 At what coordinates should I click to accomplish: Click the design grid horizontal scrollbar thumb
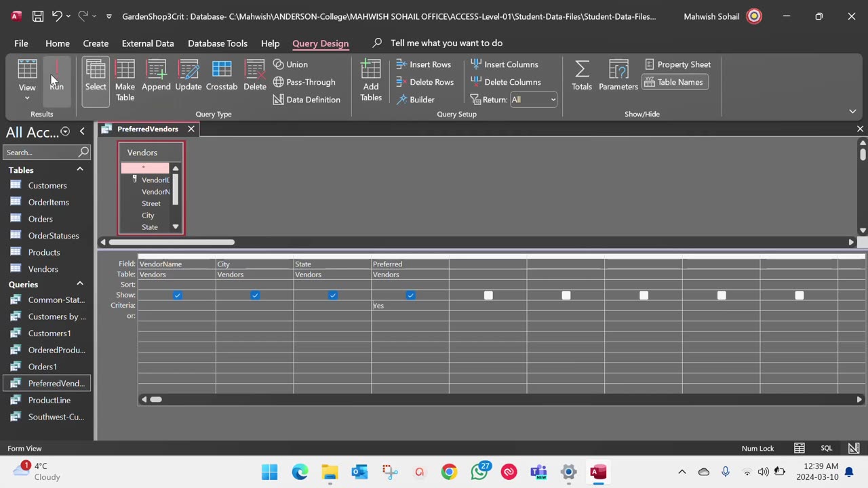[156, 399]
